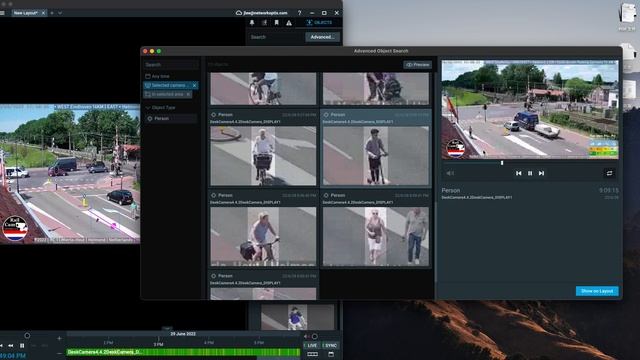Open the top-left cyclist thumbnail result
The height and width of the screenshot is (360, 640).
coord(263,89)
